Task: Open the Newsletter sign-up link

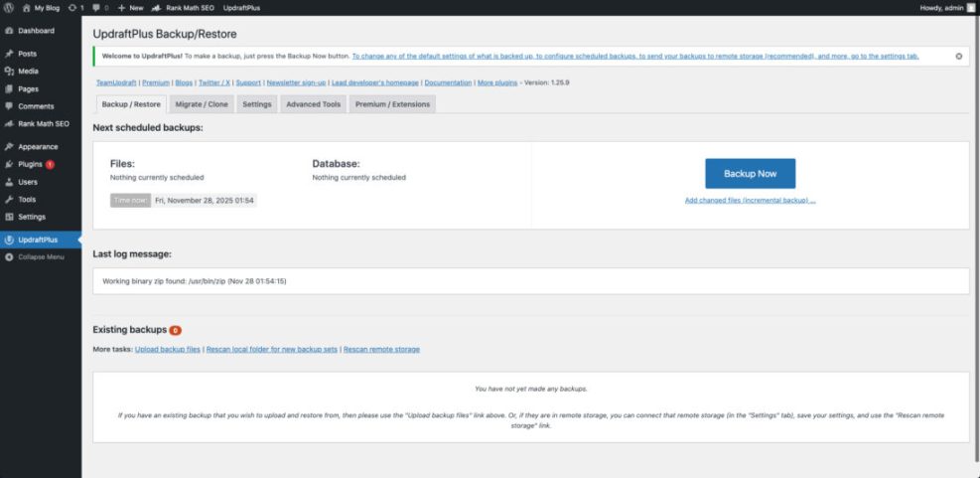Action: [x=296, y=82]
